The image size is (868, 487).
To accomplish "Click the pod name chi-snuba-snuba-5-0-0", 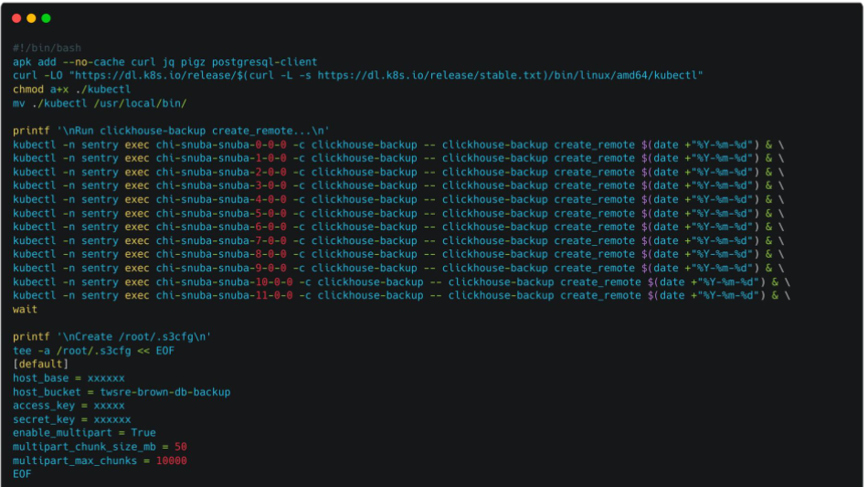I will (221, 213).
